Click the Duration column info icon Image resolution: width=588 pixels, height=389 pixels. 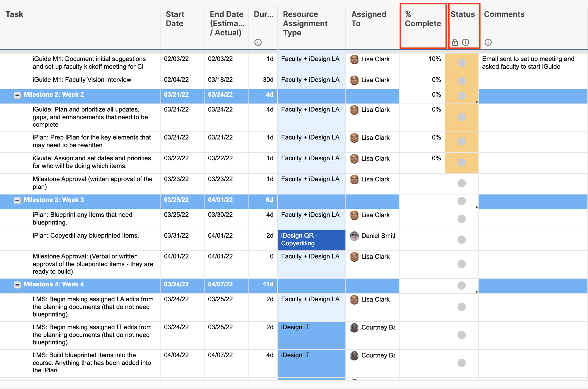click(x=258, y=42)
